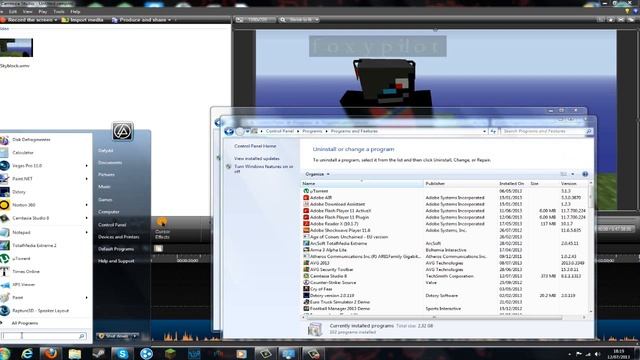Open the Organize dropdown
The width and height of the screenshot is (640, 360).
click(317, 174)
